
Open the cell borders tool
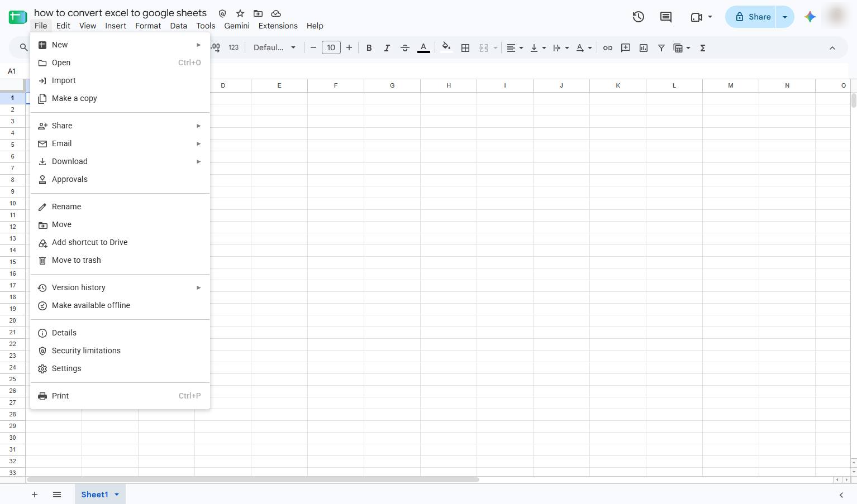point(465,48)
